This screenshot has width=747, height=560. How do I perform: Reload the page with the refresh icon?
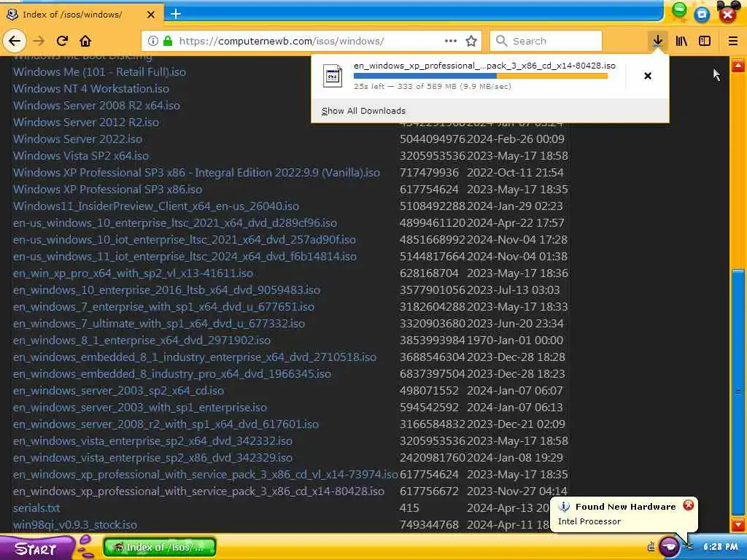pos(62,41)
